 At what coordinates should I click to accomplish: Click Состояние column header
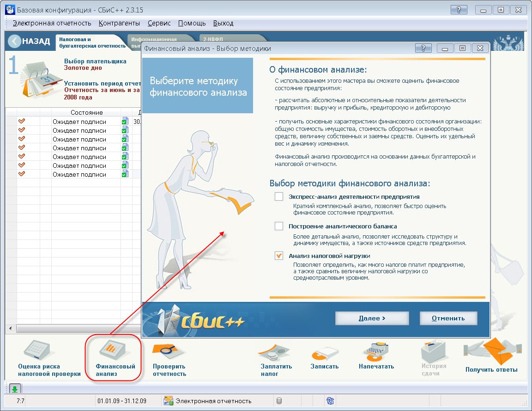pos(86,112)
